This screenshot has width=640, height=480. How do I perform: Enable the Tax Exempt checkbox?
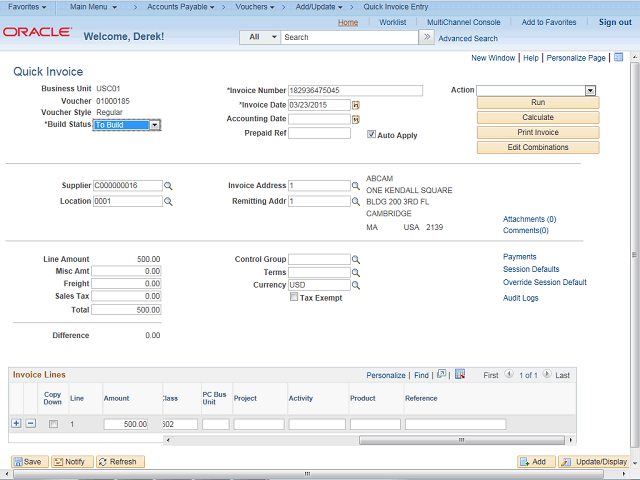[294, 297]
